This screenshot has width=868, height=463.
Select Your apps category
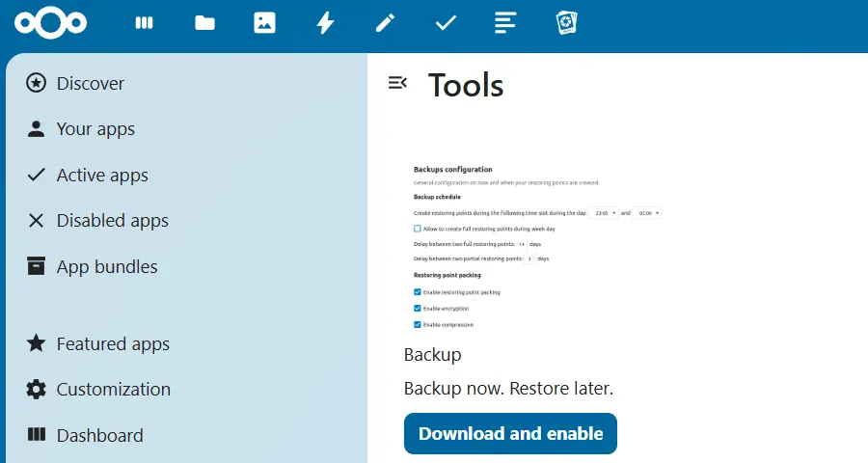point(95,129)
